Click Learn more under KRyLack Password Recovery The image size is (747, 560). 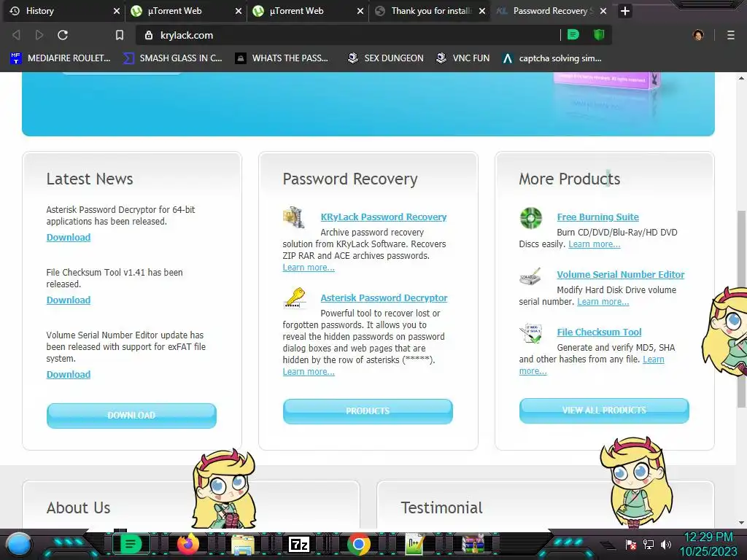[309, 268]
